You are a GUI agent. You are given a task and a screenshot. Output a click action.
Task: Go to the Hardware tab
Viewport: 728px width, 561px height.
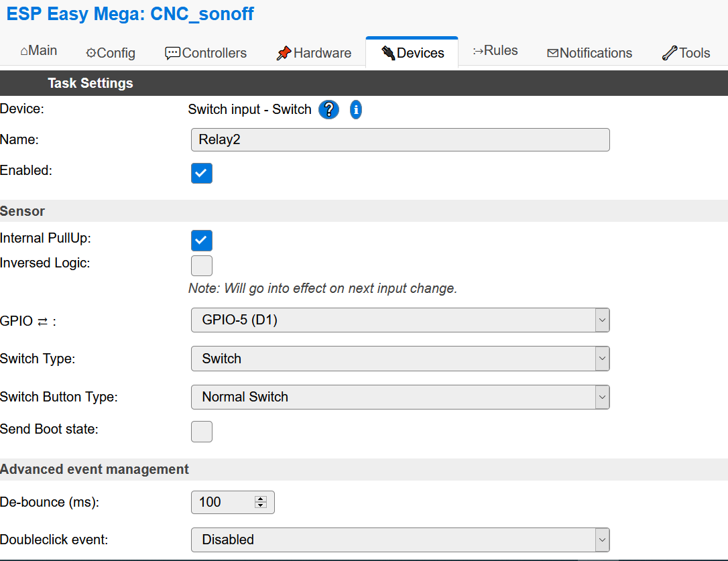(314, 53)
